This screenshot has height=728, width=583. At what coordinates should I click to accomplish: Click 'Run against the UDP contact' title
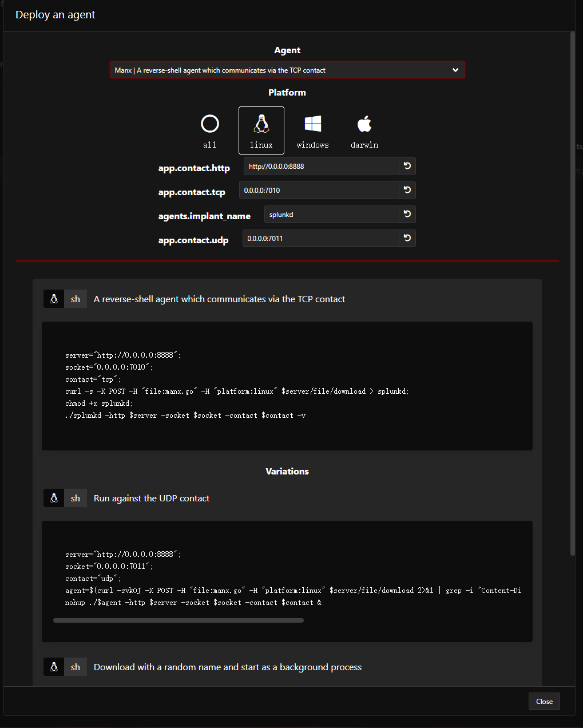pyautogui.click(x=152, y=498)
